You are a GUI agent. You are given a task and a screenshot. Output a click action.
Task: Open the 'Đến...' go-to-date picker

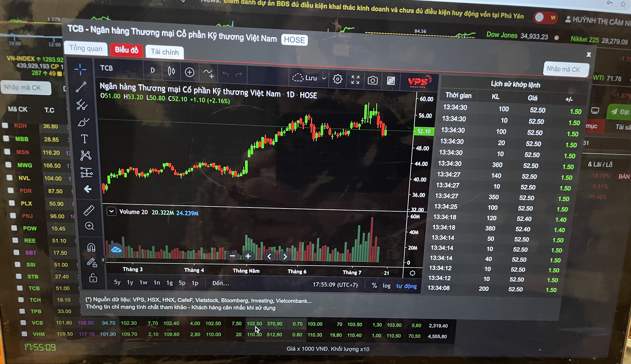point(221,283)
